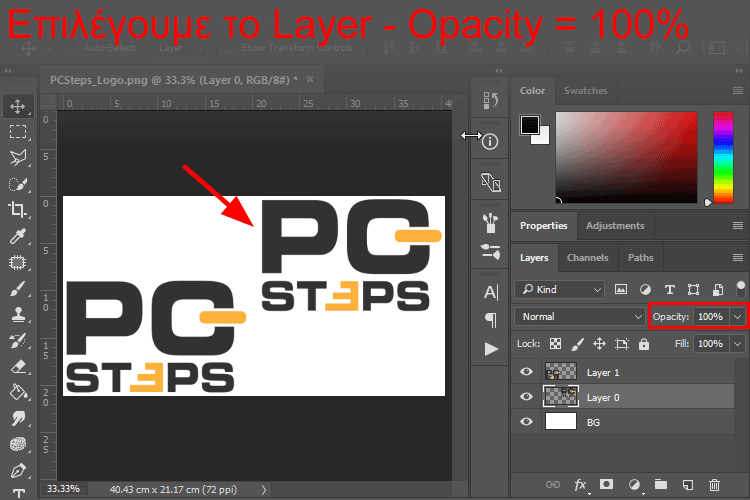750x500 pixels.
Task: Select the Healing Brush patch tool
Action: click(x=18, y=262)
